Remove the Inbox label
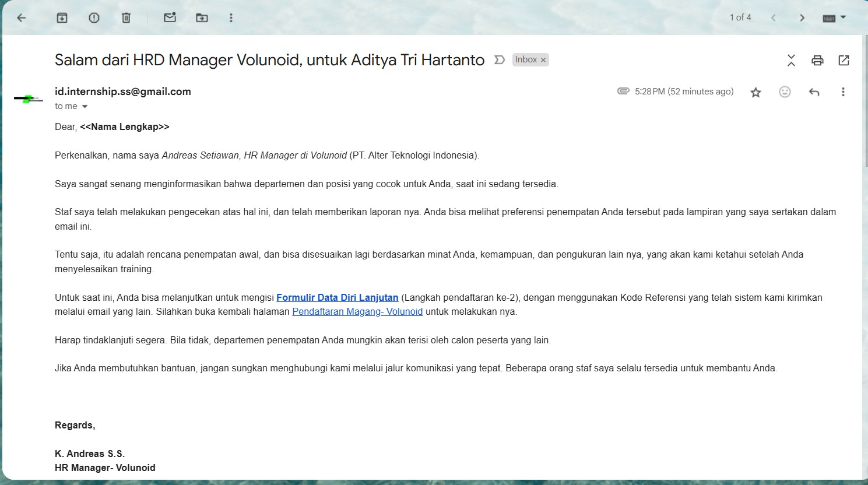The image size is (868, 485). click(x=543, y=60)
